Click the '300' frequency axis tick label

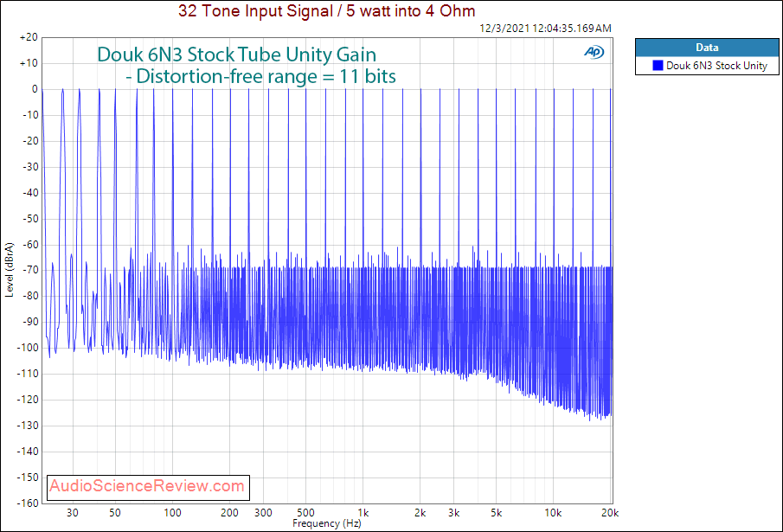pyautogui.click(x=263, y=513)
